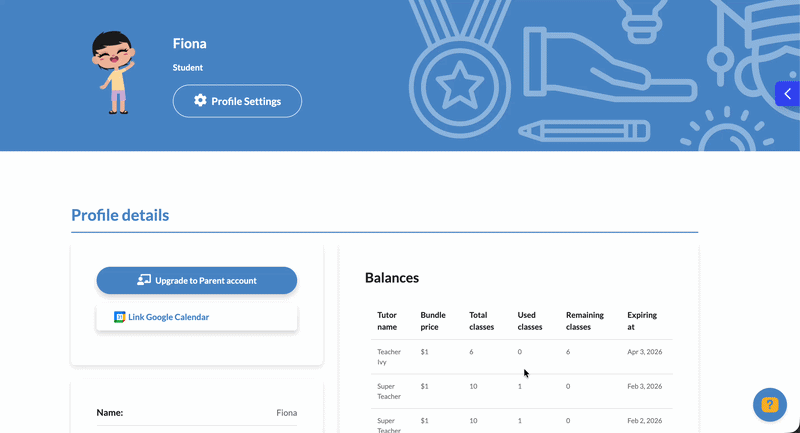The width and height of the screenshot is (800, 433).
Task: Click $1 bundle price in Teacher Ivy row
Action: tap(424, 352)
